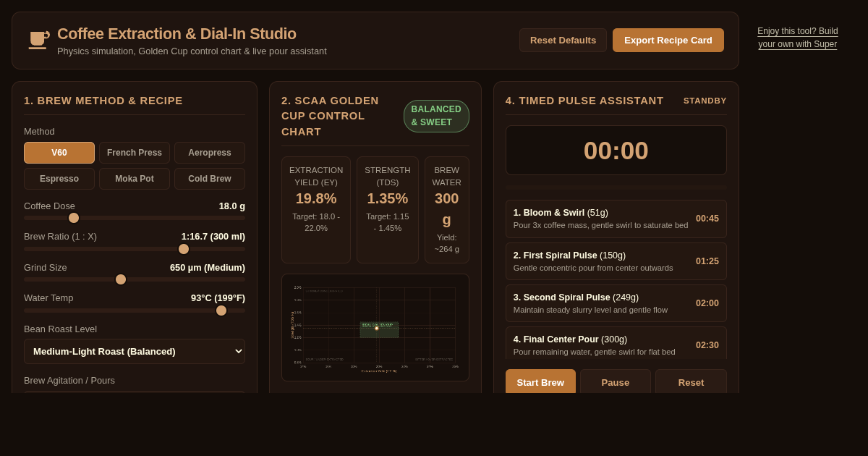Click the 93°C (199°F) temperature value
Image resolution: width=868 pixels, height=456 pixels.
coord(218,298)
